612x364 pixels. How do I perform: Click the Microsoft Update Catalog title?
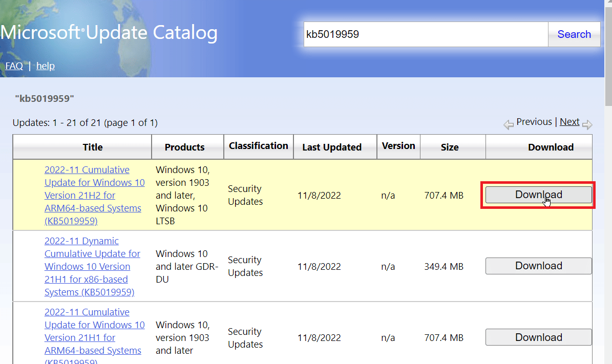click(x=109, y=32)
